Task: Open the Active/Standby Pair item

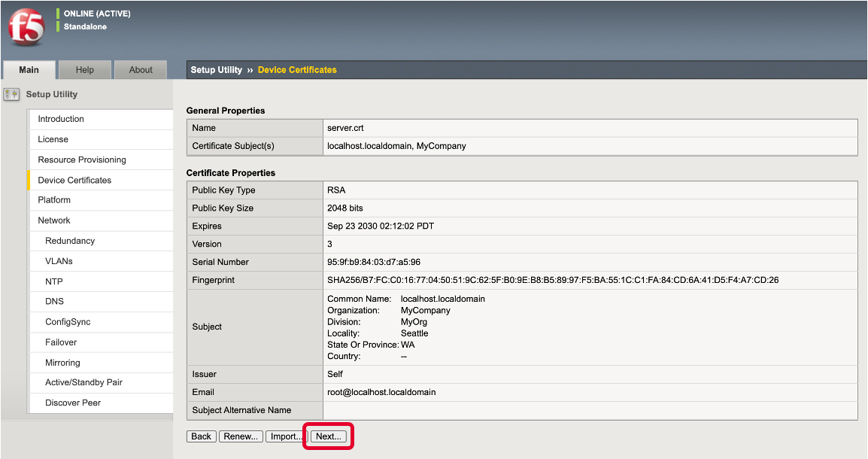Action: tap(100, 382)
